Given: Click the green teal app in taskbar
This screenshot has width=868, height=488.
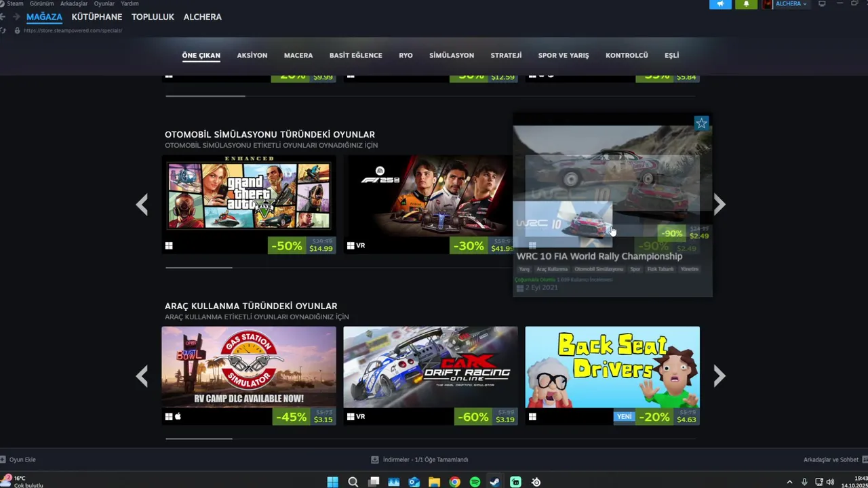Looking at the screenshot, I should (x=515, y=482).
